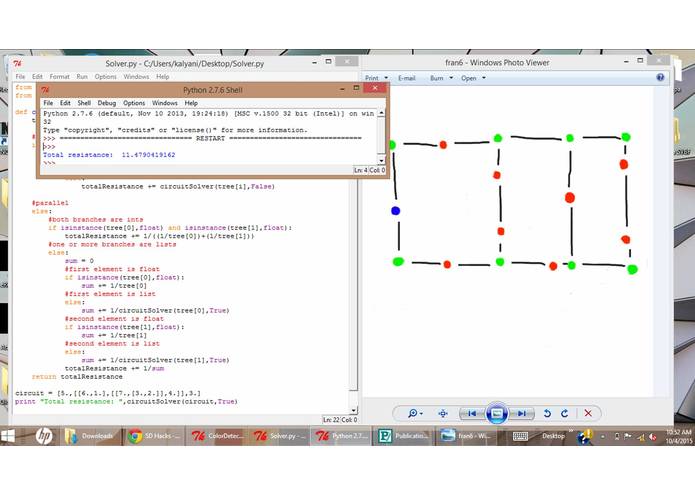Rotate the photo clockwise
Screen dimensions: 695x494
coord(564,413)
